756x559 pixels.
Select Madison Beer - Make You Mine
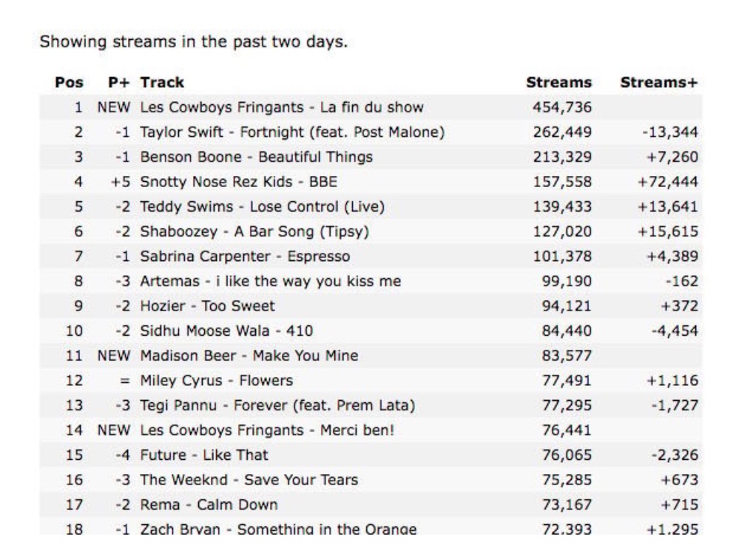[249, 356]
